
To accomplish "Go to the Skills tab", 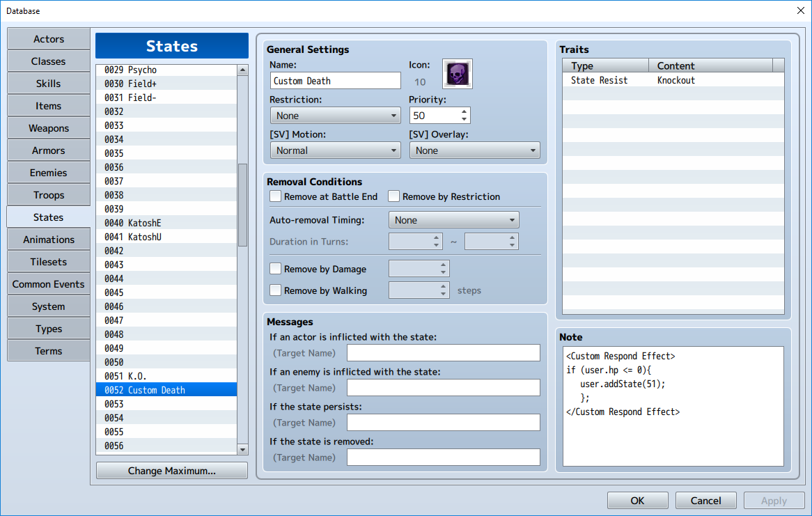I will [x=49, y=84].
